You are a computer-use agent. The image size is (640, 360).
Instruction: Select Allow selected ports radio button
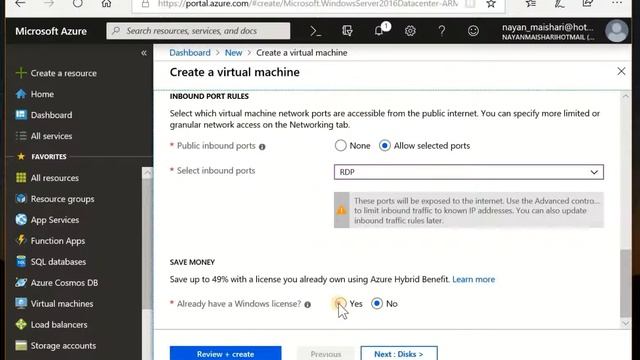(384, 145)
